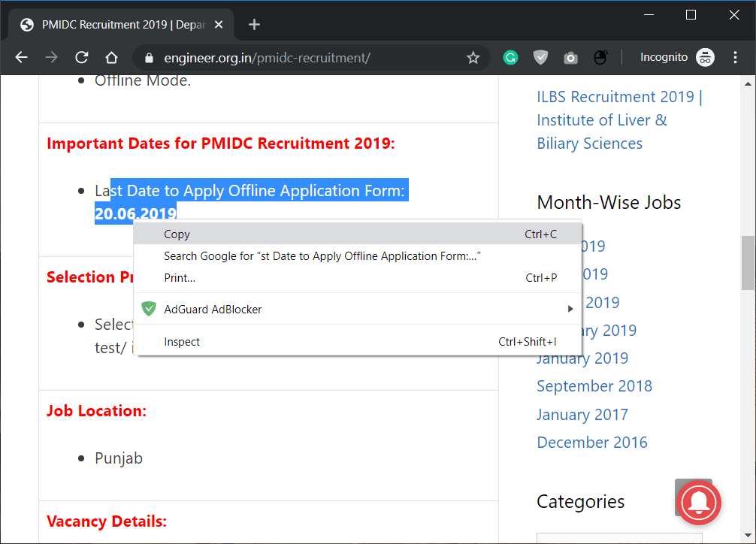Open the January 2019 jobs link
The width and height of the screenshot is (756, 544).
[582, 358]
